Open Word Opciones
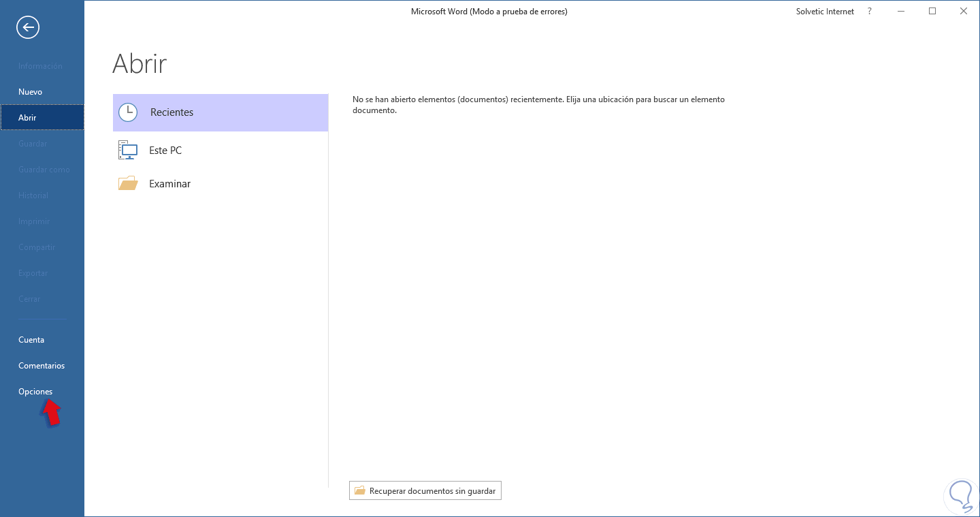980x517 pixels. [35, 391]
